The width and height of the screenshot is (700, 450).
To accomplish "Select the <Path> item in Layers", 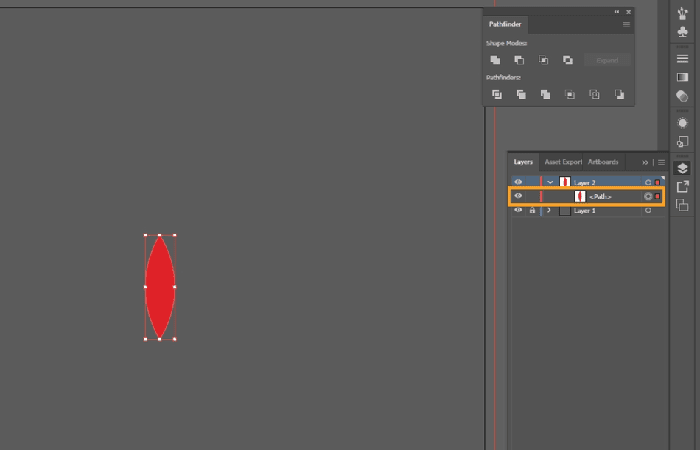I will [x=600, y=196].
